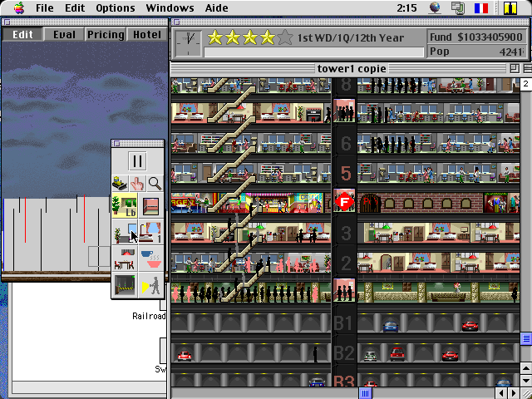
Task: Click the Fund $1033405900 readout
Action: [476, 37]
